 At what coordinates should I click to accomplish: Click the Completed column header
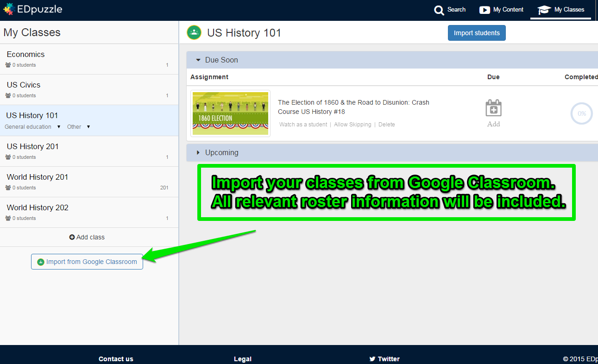(581, 77)
